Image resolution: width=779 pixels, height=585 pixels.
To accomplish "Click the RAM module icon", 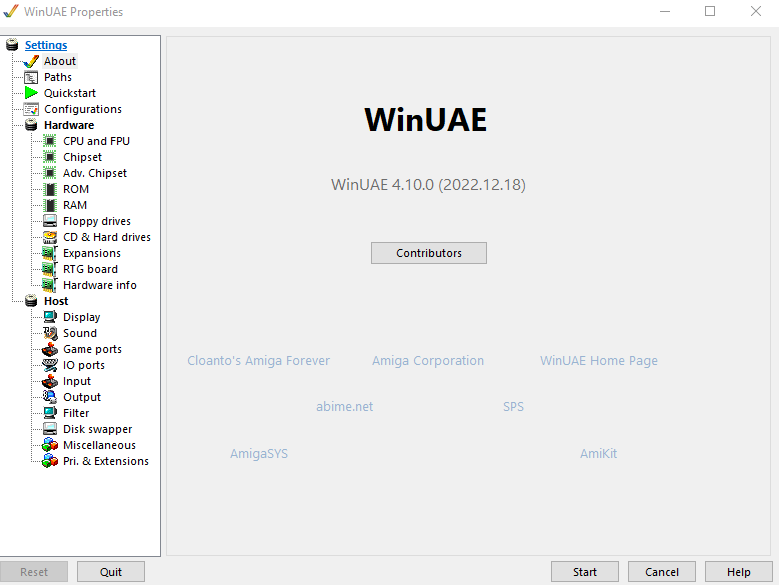I will (x=50, y=205).
